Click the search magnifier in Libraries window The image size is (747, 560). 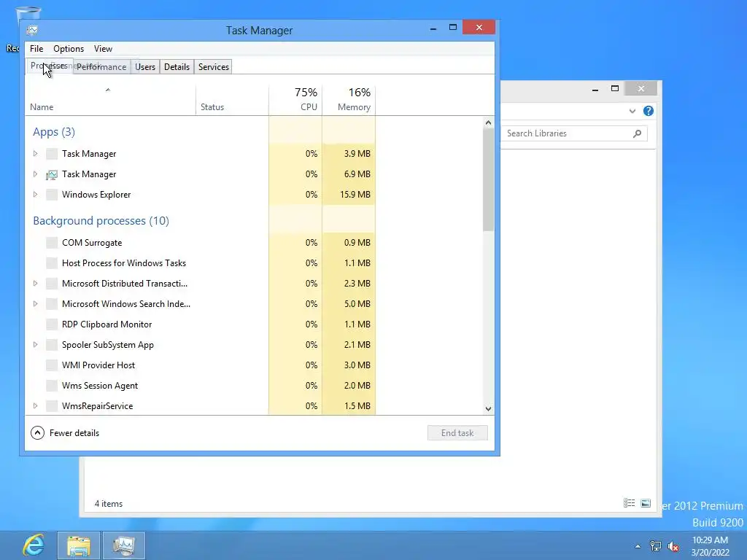(x=637, y=134)
